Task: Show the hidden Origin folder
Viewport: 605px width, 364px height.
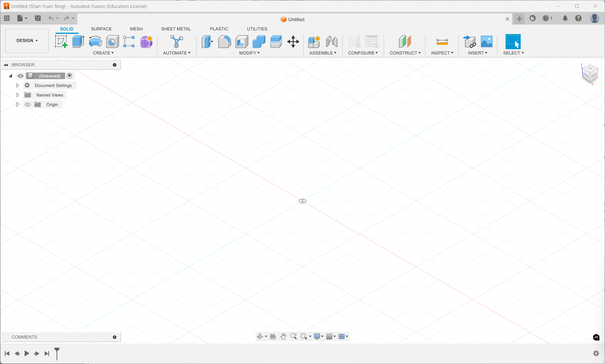Action: 28,104
